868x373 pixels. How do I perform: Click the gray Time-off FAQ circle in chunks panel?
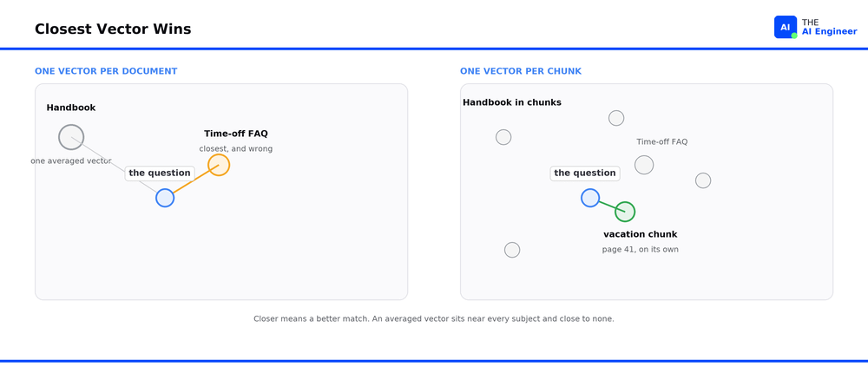(644, 165)
